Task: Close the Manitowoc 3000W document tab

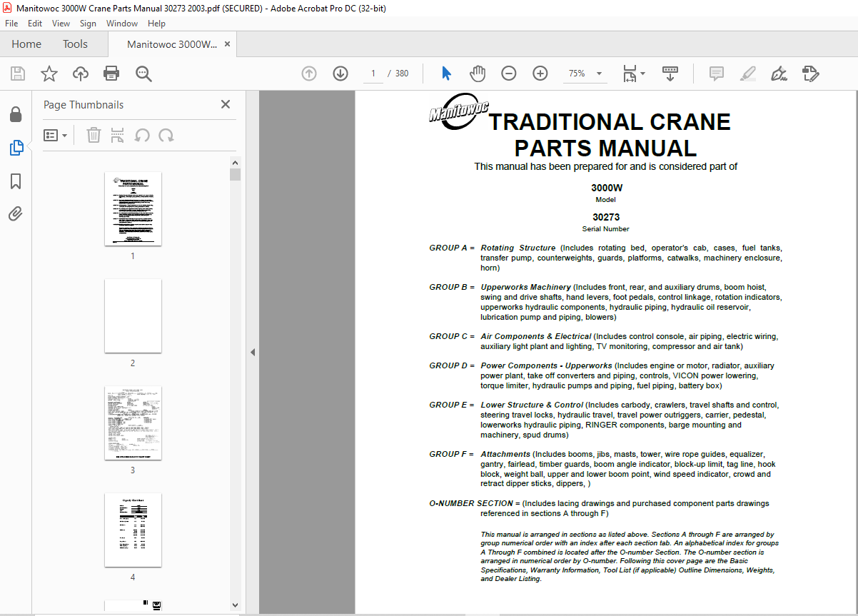Action: coord(228,44)
